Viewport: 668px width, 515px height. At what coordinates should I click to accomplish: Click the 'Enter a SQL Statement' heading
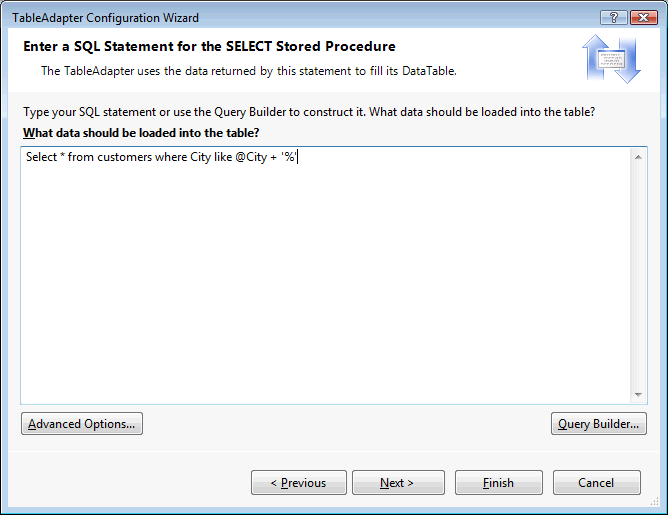click(209, 47)
